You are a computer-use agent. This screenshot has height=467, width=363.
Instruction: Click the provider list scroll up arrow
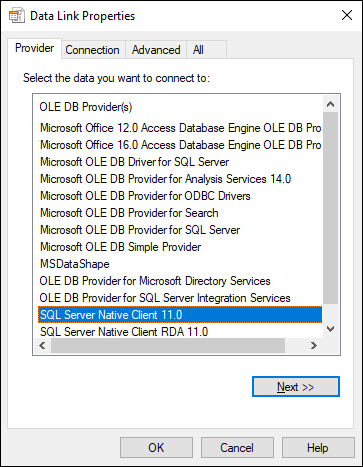330,104
